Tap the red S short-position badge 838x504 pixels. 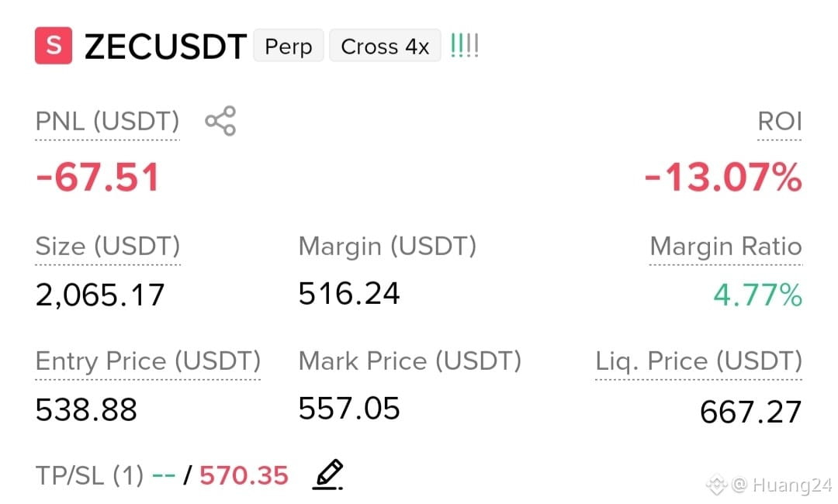tap(54, 46)
